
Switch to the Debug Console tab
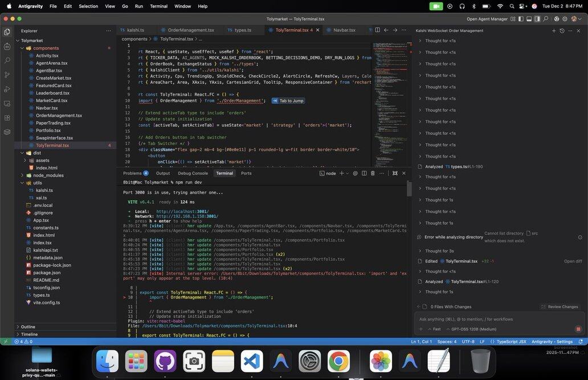click(x=193, y=173)
